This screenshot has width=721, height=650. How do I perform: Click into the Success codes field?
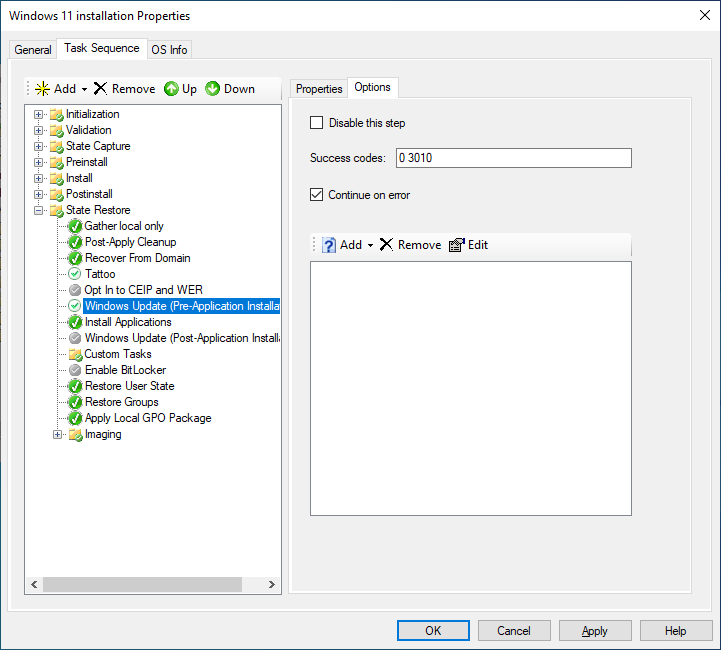[514, 158]
